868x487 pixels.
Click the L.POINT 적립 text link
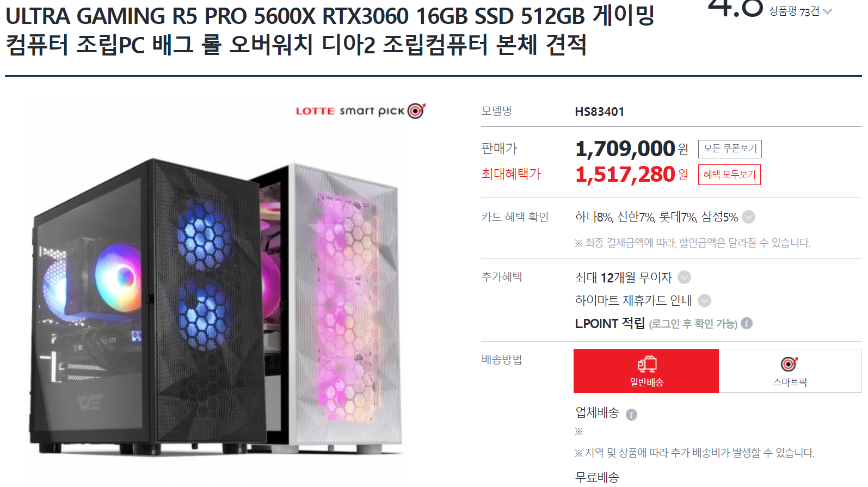click(610, 323)
